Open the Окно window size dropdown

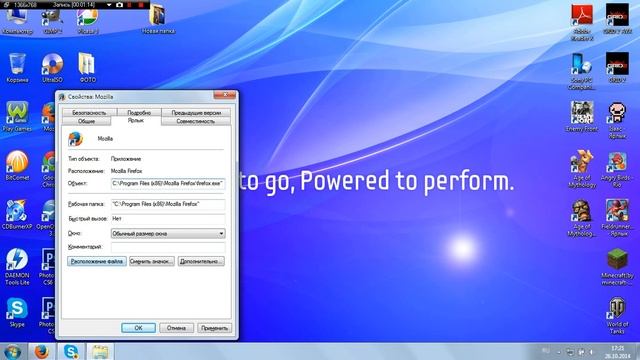point(168,233)
